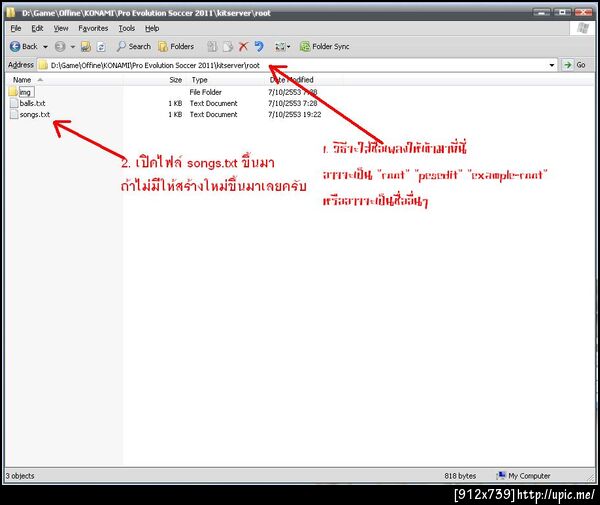Open the File menu
This screenshot has width=600, height=505.
(x=16, y=28)
